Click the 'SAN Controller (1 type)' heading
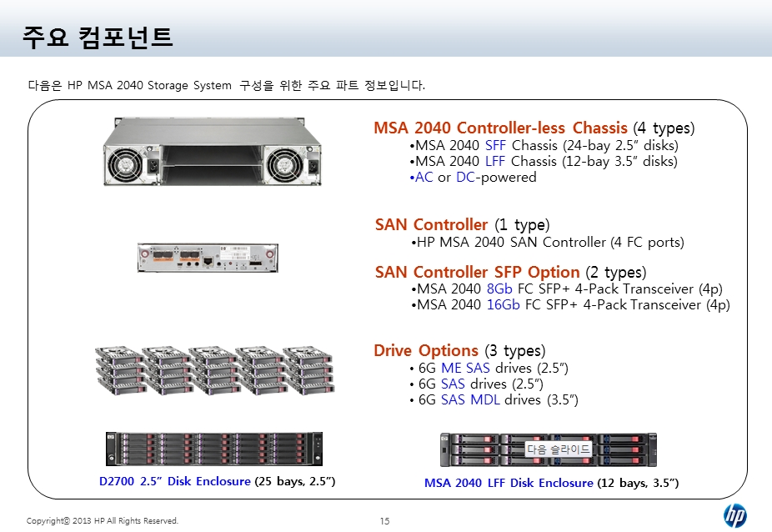Viewport: 772px width, 532px height. pos(463,224)
